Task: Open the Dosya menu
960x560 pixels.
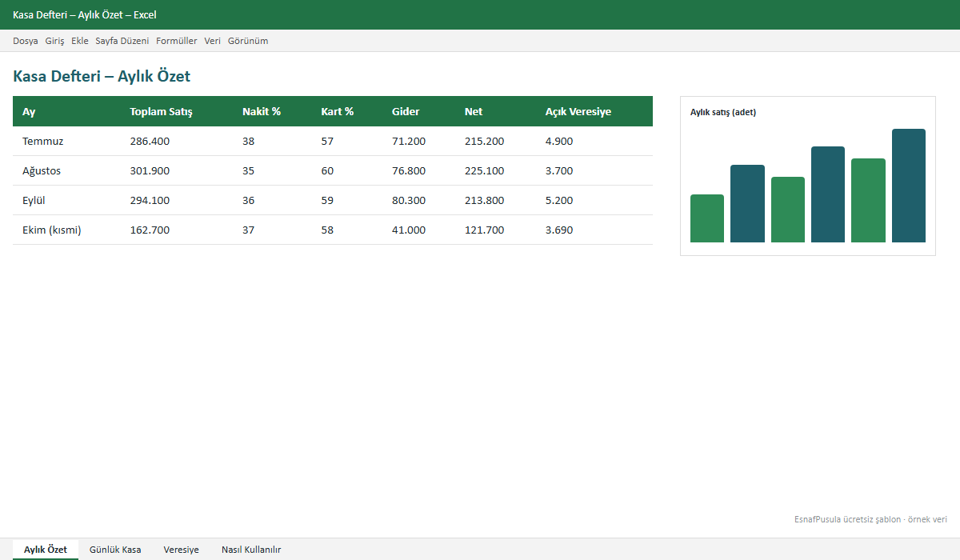Action: (26, 41)
